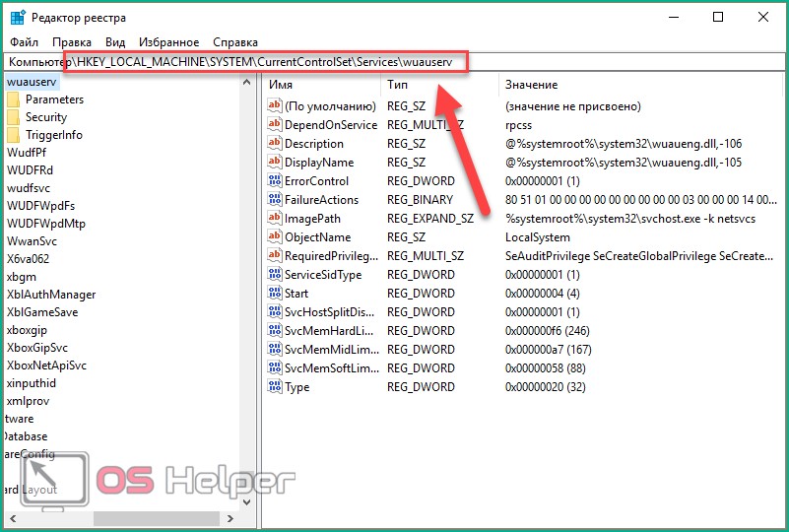The width and height of the screenshot is (789, 532).
Task: Open the Справка menu
Action: [x=235, y=42]
